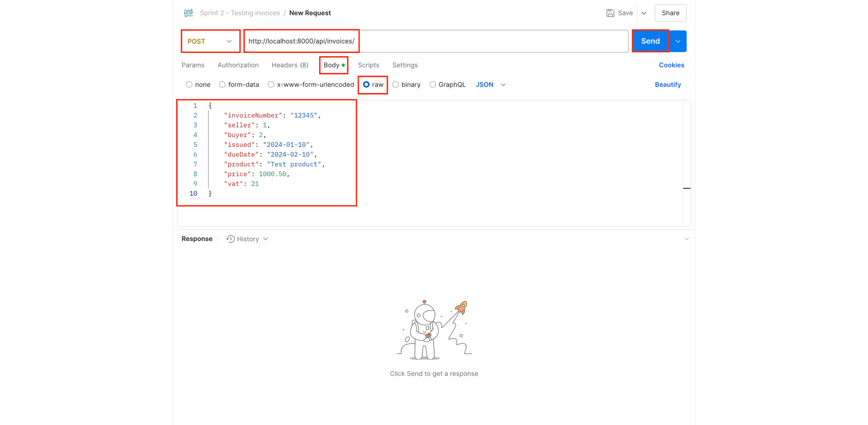The image size is (868, 425).
Task: Select the binary body radio option
Action: coord(396,85)
